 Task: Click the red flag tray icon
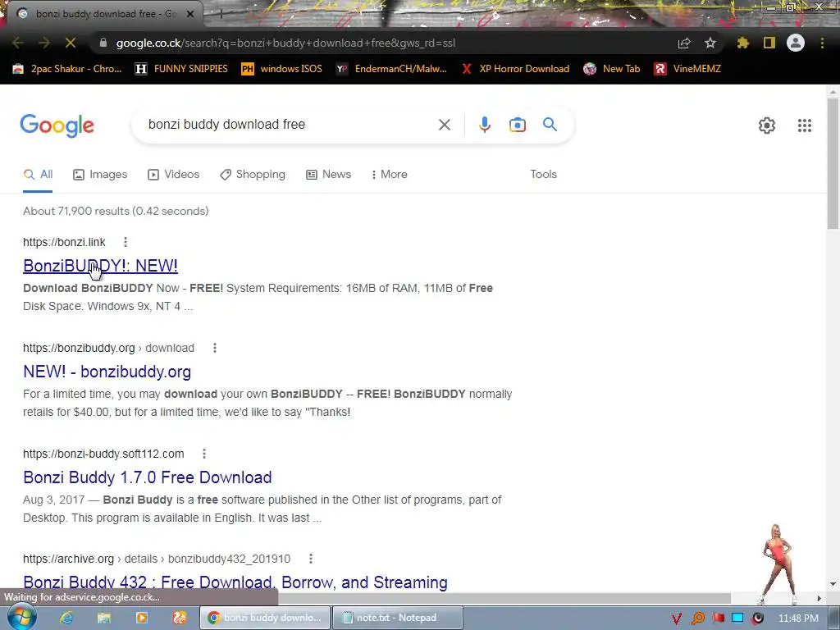[718, 619]
